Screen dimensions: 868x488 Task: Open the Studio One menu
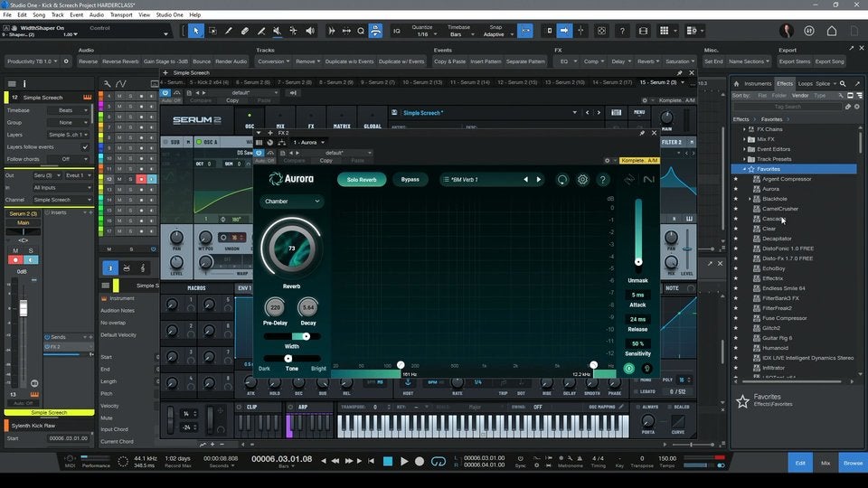pos(169,15)
